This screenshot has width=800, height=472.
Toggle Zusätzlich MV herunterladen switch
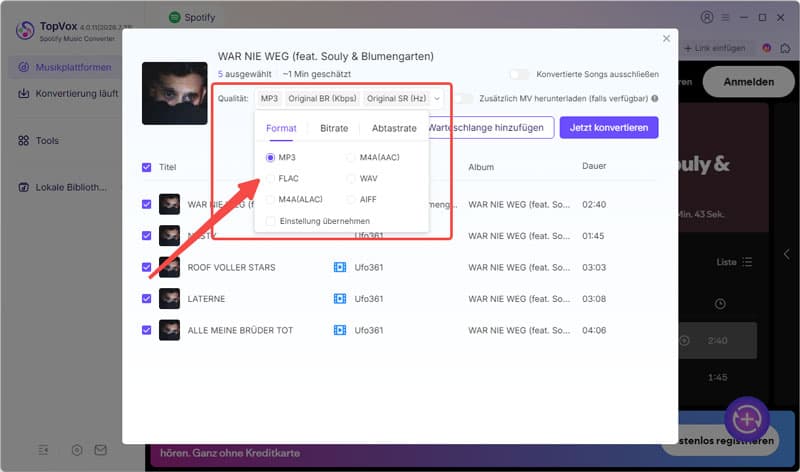[x=463, y=98]
